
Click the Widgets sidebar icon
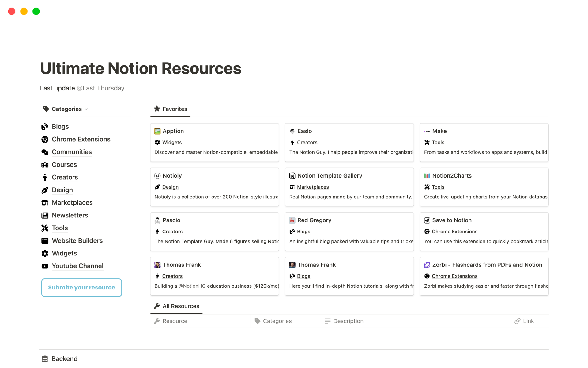45,253
